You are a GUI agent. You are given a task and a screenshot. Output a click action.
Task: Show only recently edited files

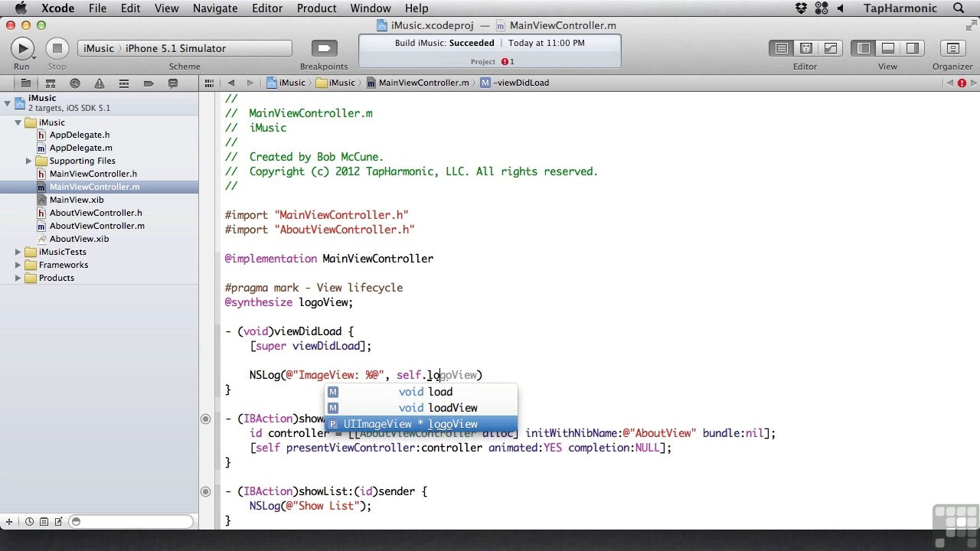pyautogui.click(x=29, y=522)
